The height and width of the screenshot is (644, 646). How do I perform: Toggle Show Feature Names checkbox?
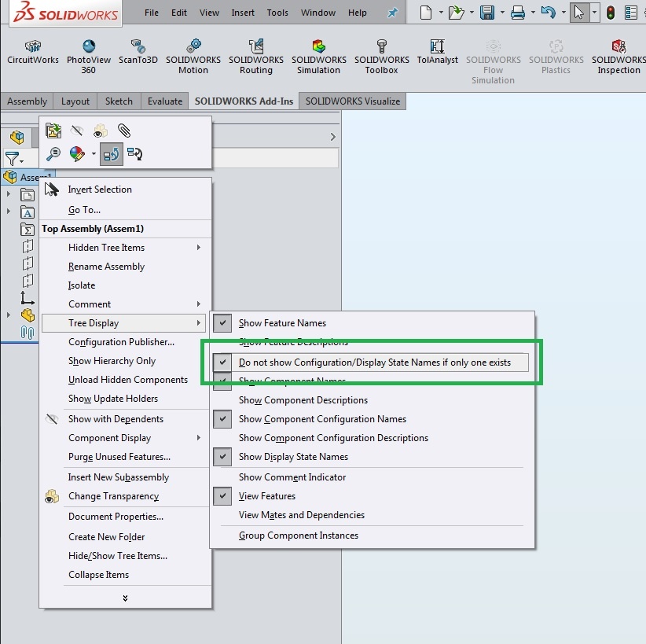pyautogui.click(x=222, y=323)
